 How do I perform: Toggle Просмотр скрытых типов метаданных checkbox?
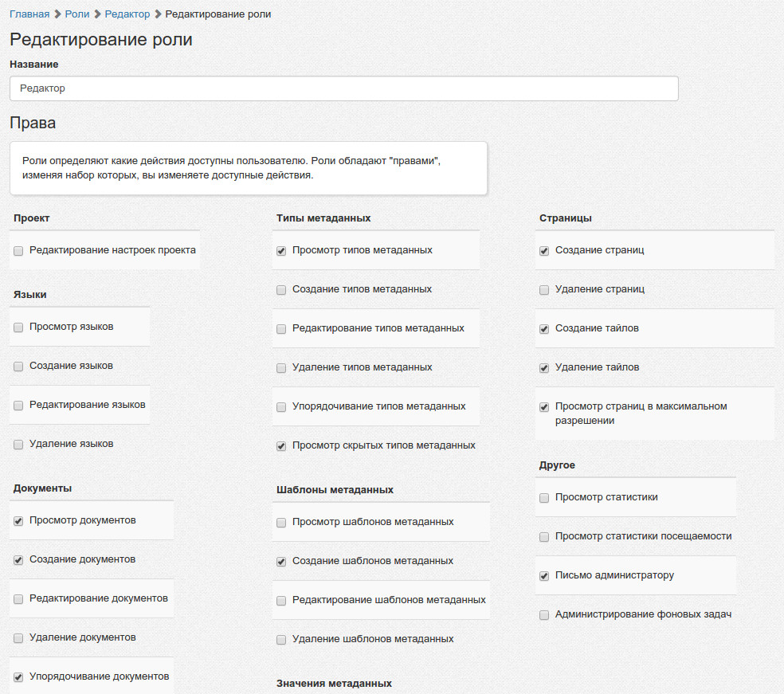tap(281, 446)
